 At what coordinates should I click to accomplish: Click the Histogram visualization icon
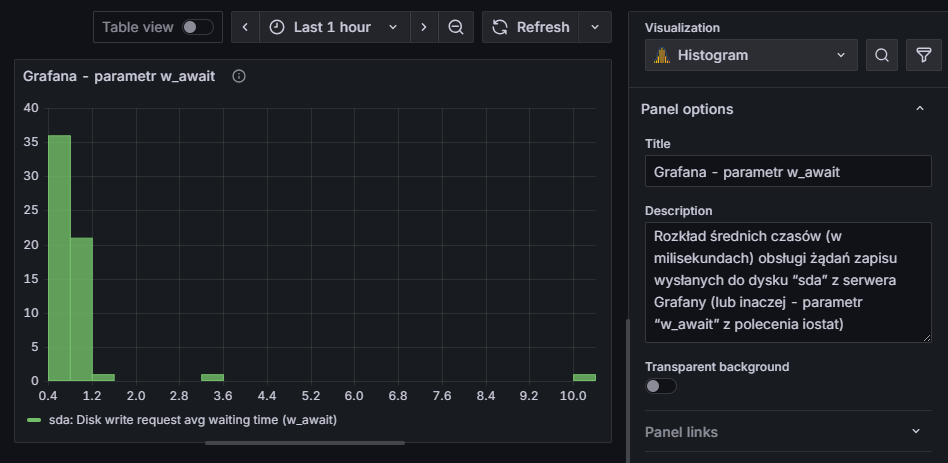pos(661,56)
